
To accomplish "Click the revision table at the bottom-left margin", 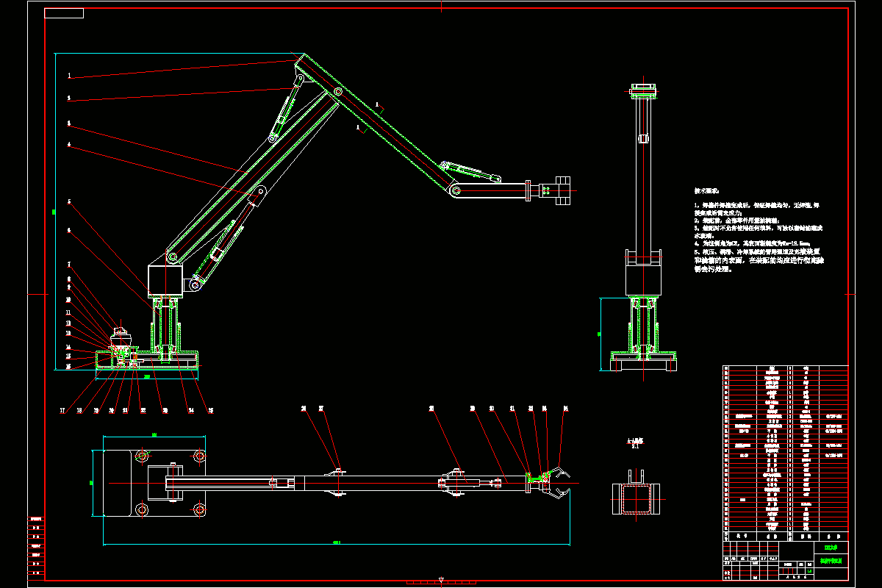I will click(x=35, y=548).
